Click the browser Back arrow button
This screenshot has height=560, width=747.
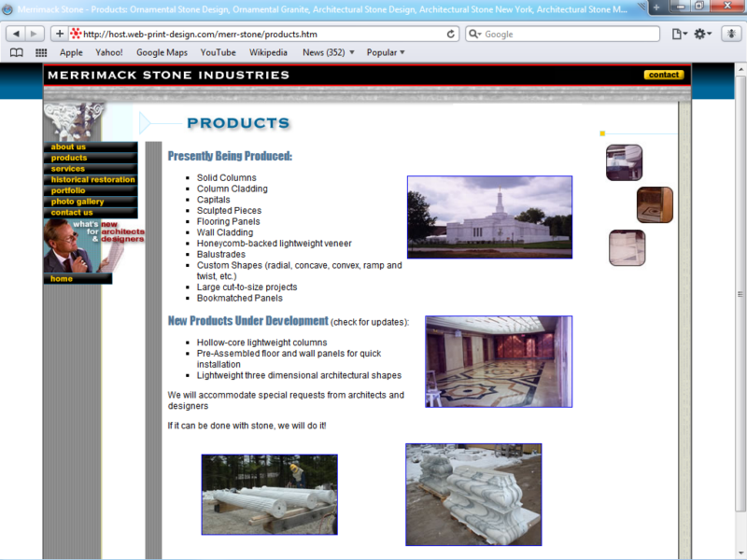16,34
